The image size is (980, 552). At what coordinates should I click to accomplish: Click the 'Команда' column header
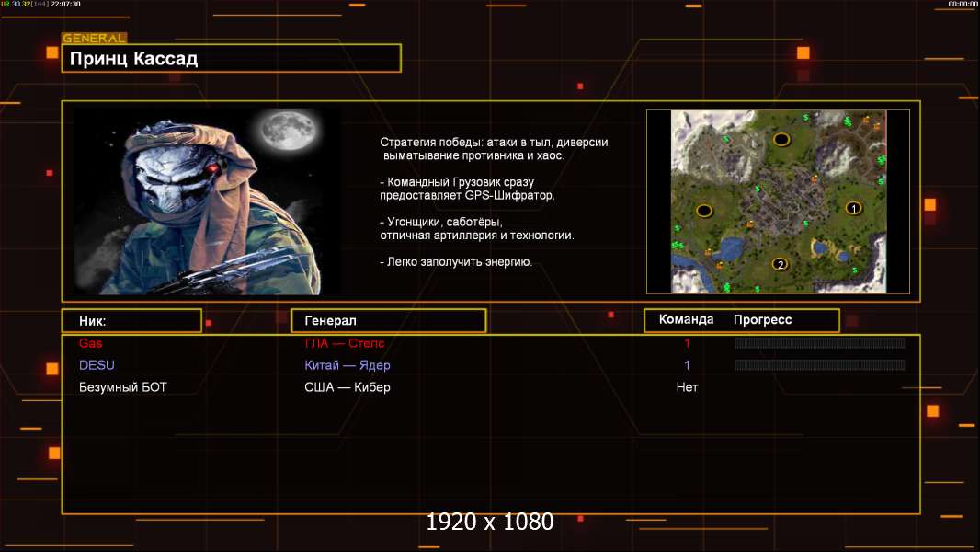pos(686,319)
